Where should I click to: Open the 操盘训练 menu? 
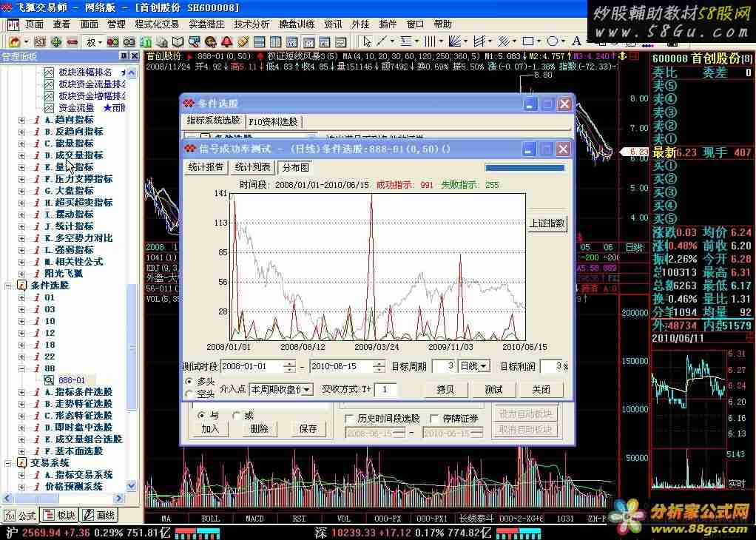[x=297, y=24]
